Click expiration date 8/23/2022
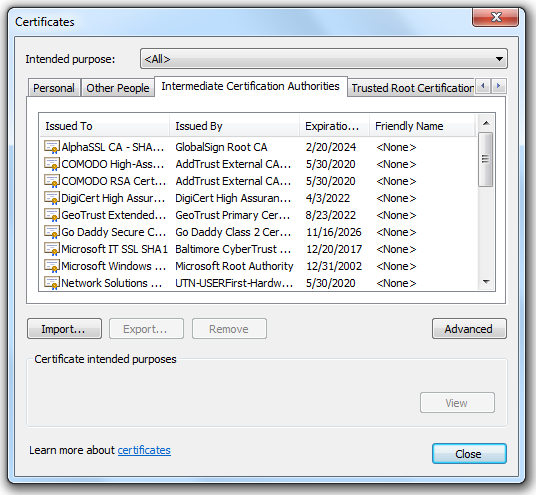The image size is (536, 495). pyautogui.click(x=331, y=215)
